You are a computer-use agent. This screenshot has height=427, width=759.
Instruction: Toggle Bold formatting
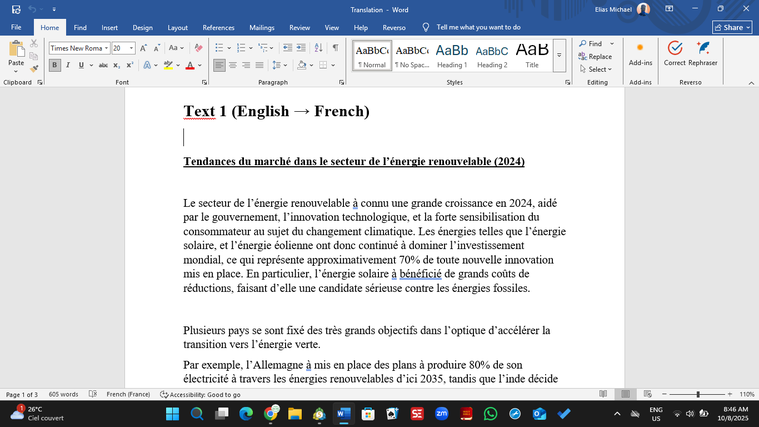pyautogui.click(x=55, y=65)
